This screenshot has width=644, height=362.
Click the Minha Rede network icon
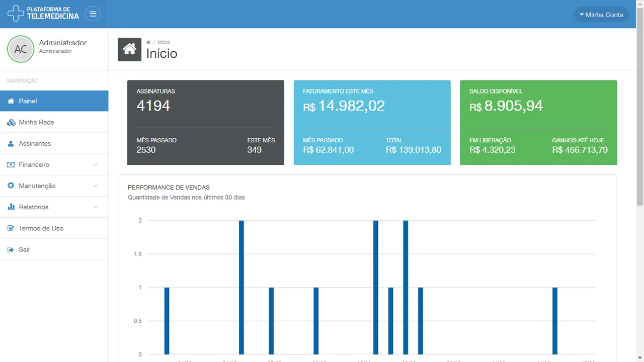11,122
